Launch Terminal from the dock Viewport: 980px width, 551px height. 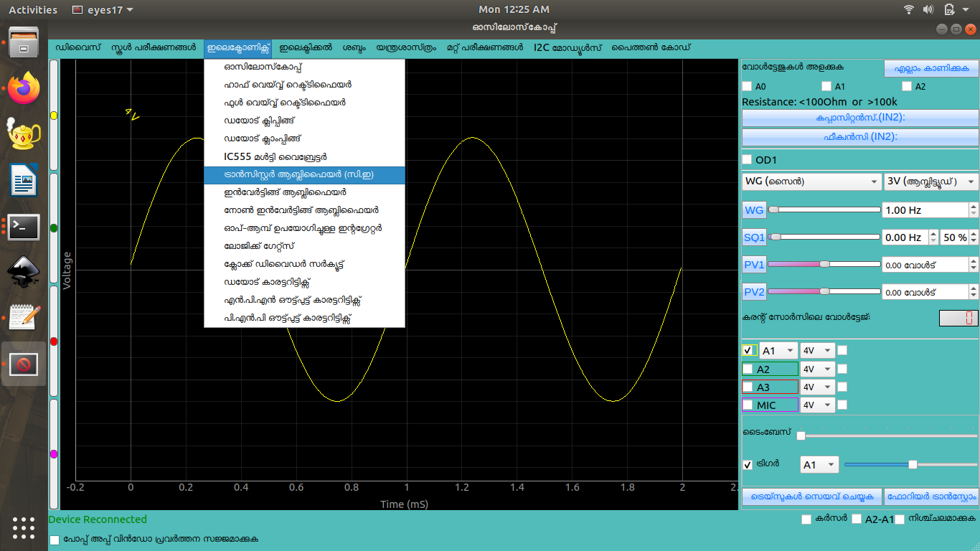tap(24, 227)
